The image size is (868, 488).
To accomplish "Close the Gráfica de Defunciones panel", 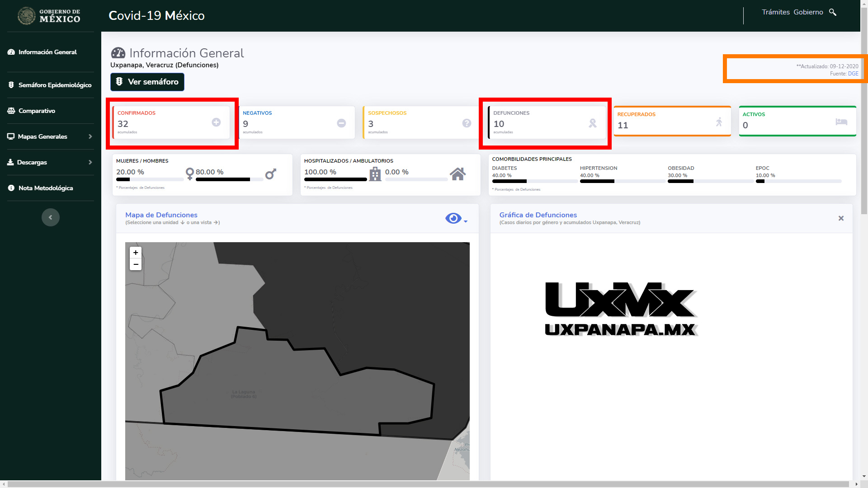I will click(841, 218).
